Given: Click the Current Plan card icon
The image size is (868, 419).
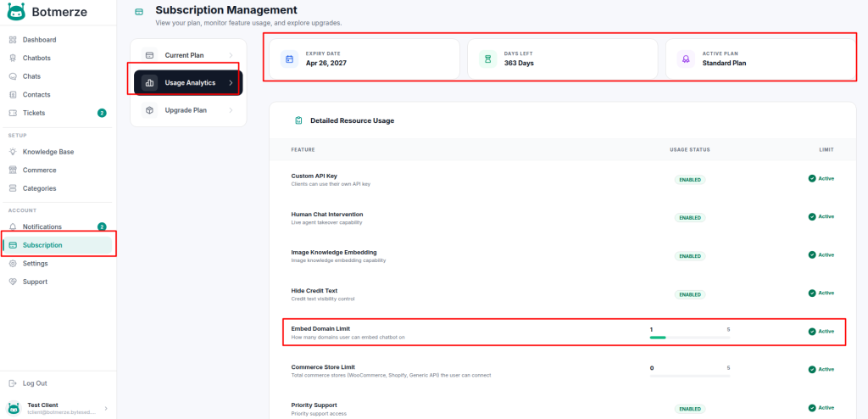Looking at the screenshot, I should click(149, 55).
